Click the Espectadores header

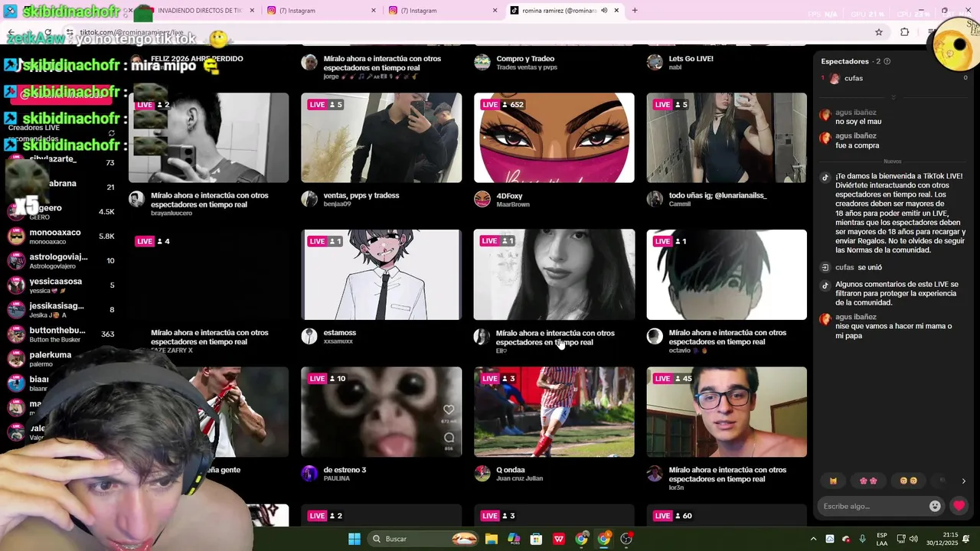point(844,61)
